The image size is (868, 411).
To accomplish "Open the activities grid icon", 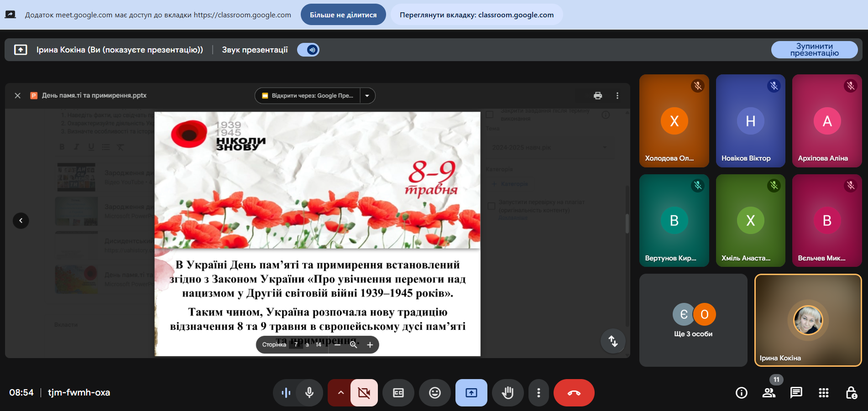I will coord(823,393).
